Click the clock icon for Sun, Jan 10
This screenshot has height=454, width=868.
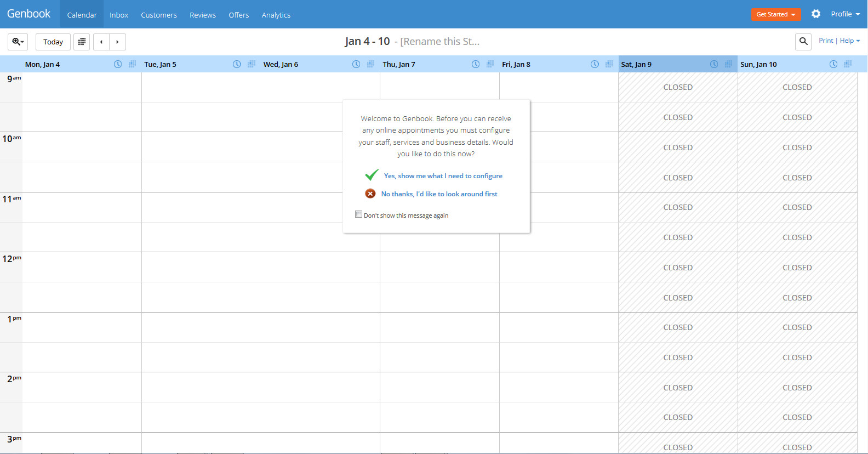pyautogui.click(x=833, y=64)
